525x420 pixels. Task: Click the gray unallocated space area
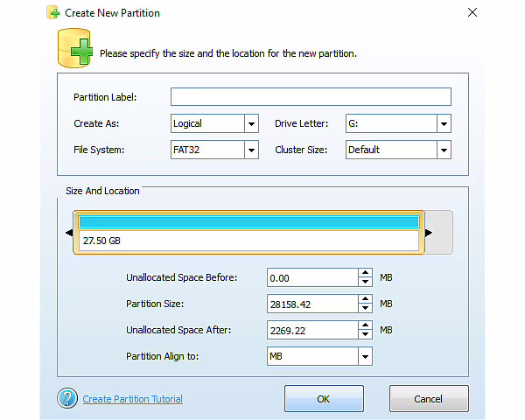pyautogui.click(x=438, y=232)
